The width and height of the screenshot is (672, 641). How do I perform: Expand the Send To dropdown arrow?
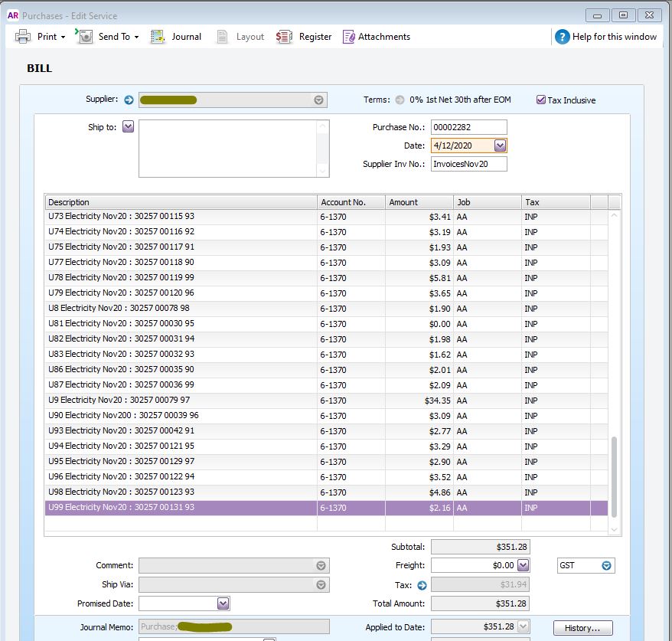[x=136, y=37]
